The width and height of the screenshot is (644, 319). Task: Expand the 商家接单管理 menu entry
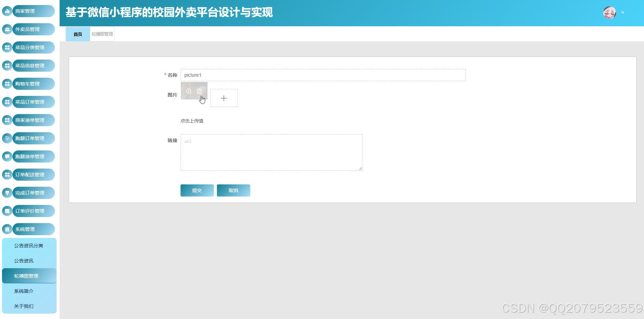click(x=30, y=120)
